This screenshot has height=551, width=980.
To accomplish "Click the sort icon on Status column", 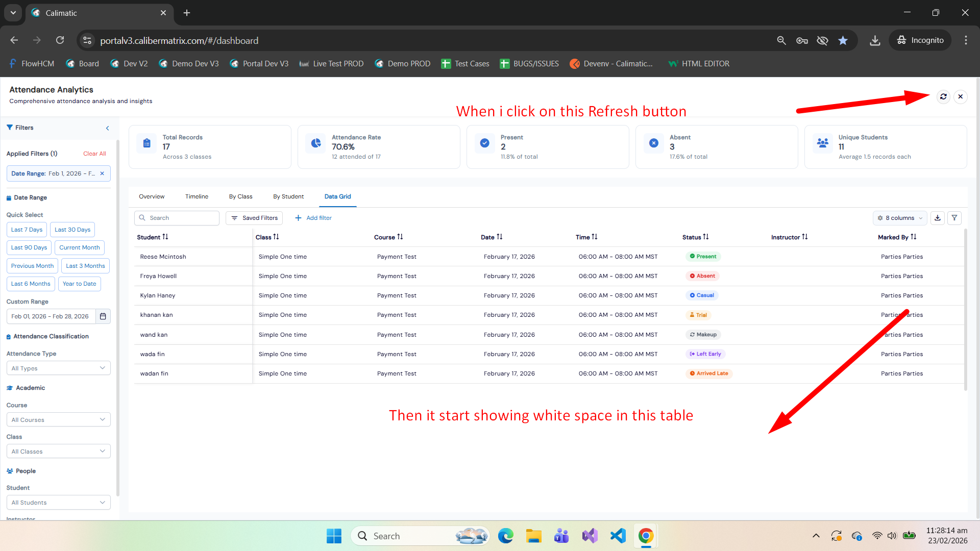I will pos(706,237).
